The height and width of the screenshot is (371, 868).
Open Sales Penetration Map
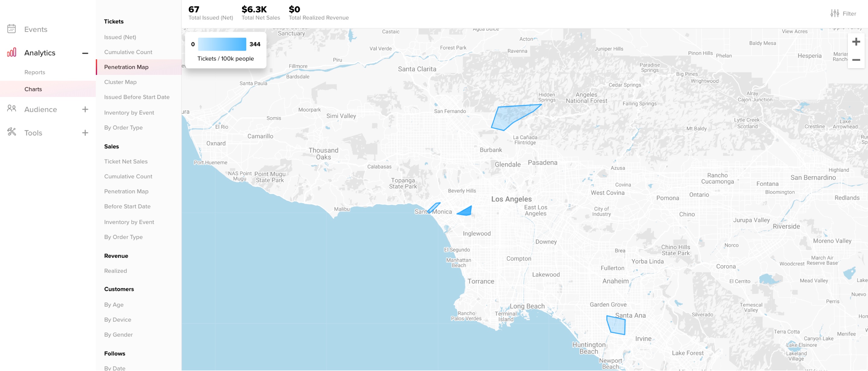[126, 191]
